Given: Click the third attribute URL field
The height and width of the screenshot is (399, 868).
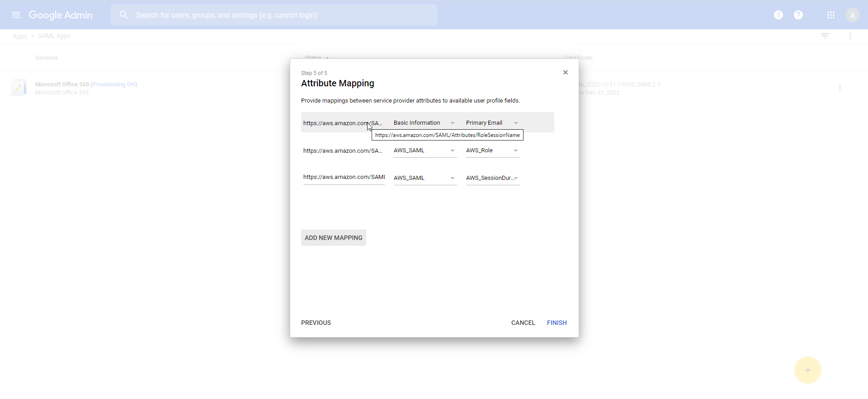Looking at the screenshot, I should pyautogui.click(x=344, y=178).
